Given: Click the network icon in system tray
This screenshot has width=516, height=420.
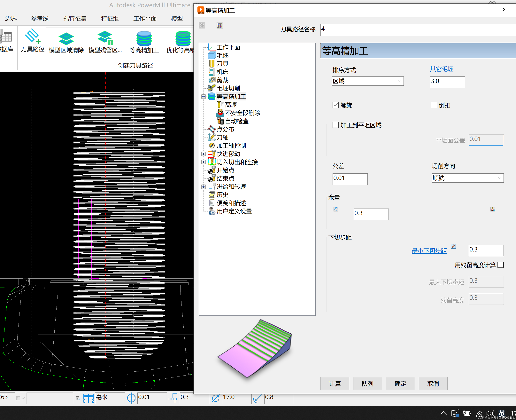Looking at the screenshot, I should 479,414.
